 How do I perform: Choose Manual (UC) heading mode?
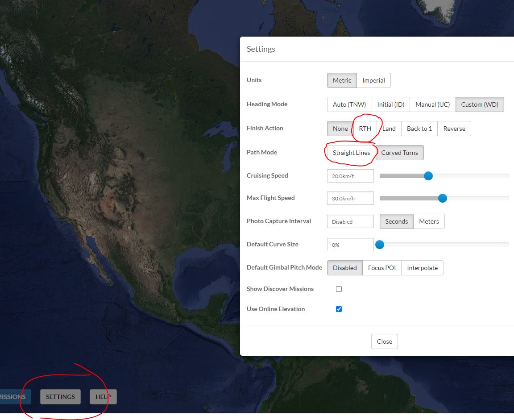pyautogui.click(x=433, y=104)
